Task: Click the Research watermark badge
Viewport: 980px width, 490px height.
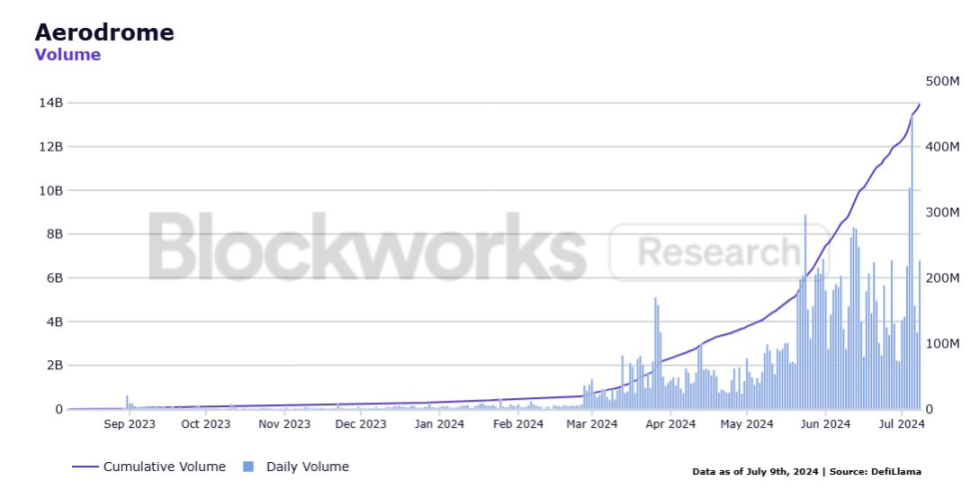Action: coord(718,250)
